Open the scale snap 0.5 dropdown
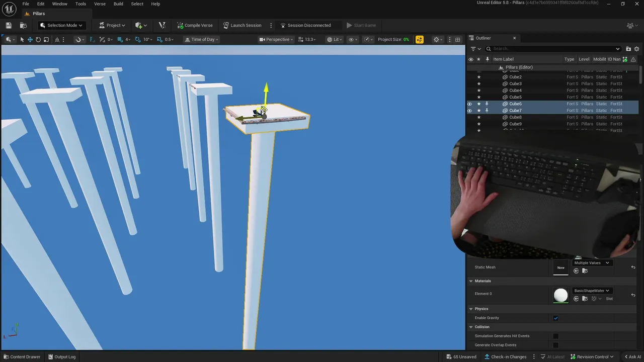Screen dimensions: 644x362 pyautogui.click(x=170, y=39)
